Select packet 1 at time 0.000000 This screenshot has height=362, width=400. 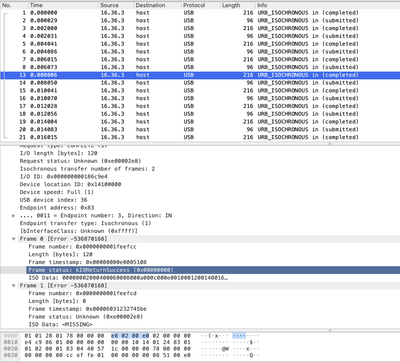tap(200, 13)
